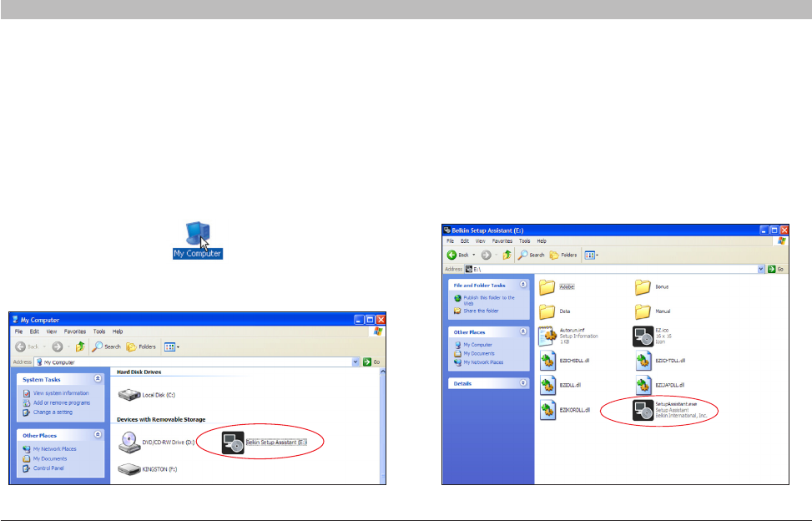Click Forward arrow in Belkin Setup Assistant window
The width and height of the screenshot is (812, 521).
pyautogui.click(x=486, y=255)
